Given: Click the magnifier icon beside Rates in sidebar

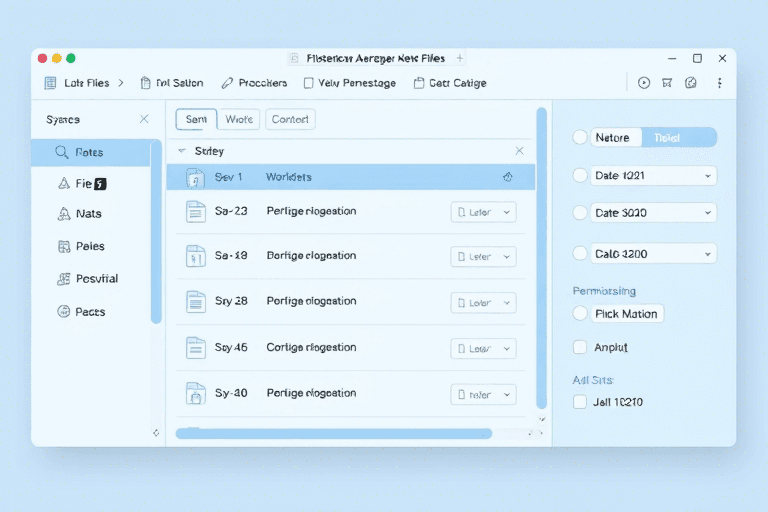Looking at the screenshot, I should click(x=61, y=153).
